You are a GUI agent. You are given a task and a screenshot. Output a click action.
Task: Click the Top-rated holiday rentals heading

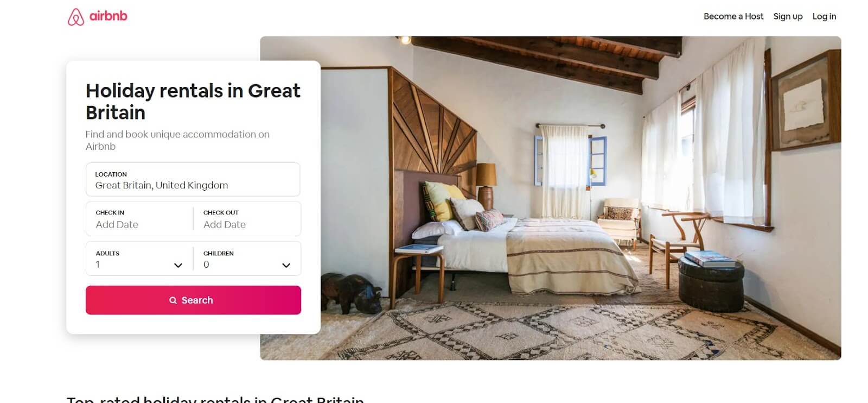point(215,399)
